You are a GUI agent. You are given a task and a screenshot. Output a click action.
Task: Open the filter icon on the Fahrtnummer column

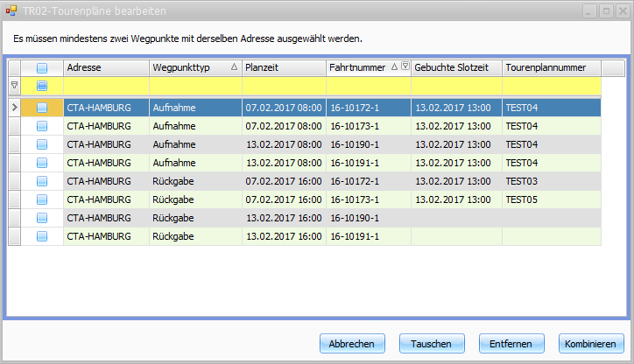pos(405,67)
